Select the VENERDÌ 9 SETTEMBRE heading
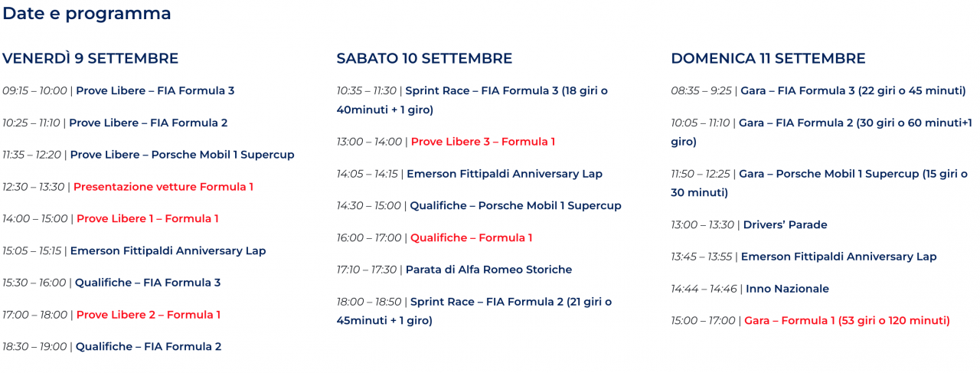Image resolution: width=980 pixels, height=373 pixels. (90, 58)
